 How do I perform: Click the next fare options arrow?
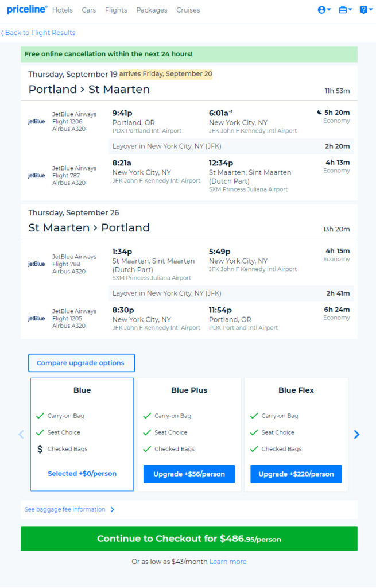[x=356, y=434]
